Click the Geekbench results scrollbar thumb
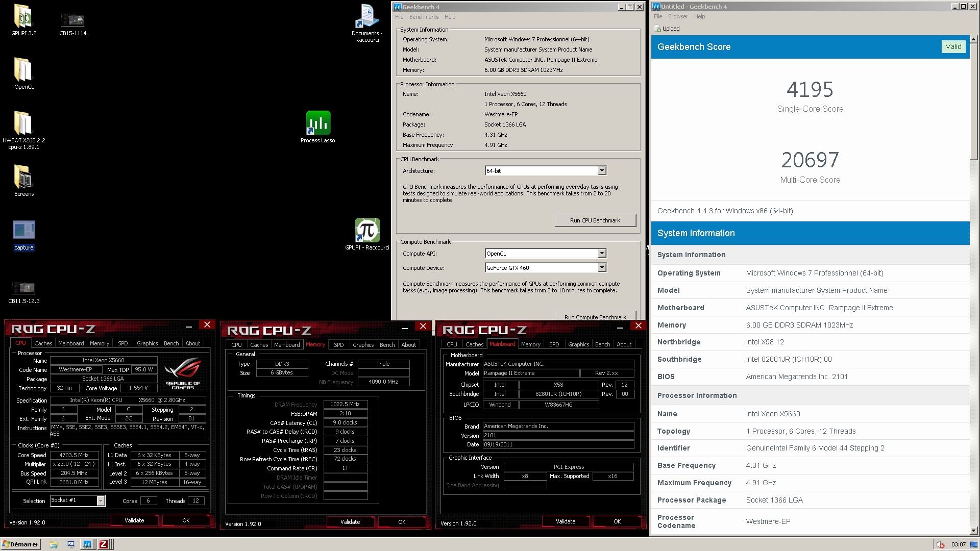The image size is (980, 551). click(x=974, y=102)
